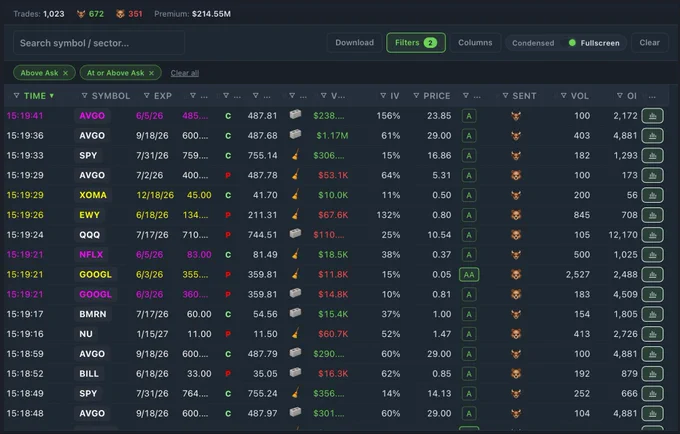
Task: Remove the Above Ask filter chip
Action: (65, 73)
